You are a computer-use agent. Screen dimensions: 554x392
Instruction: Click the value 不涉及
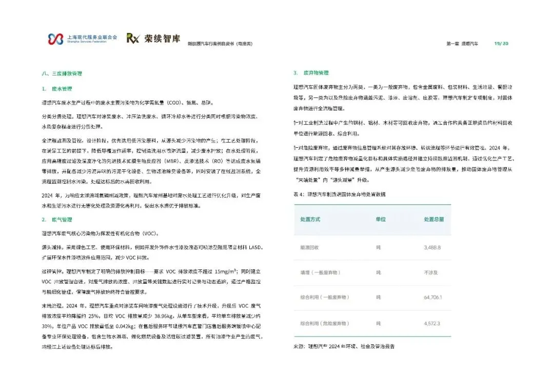pyautogui.click(x=431, y=272)
